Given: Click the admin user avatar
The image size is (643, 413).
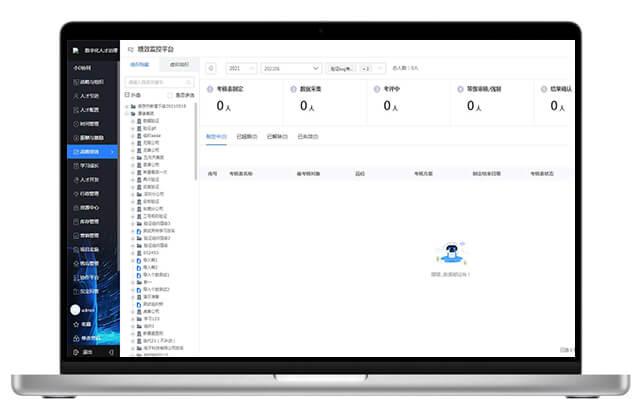Looking at the screenshot, I should tap(75, 310).
